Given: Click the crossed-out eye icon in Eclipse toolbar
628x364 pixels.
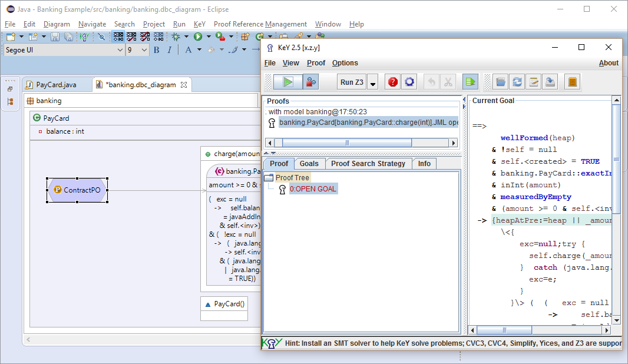Looking at the screenshot, I should click(102, 37).
